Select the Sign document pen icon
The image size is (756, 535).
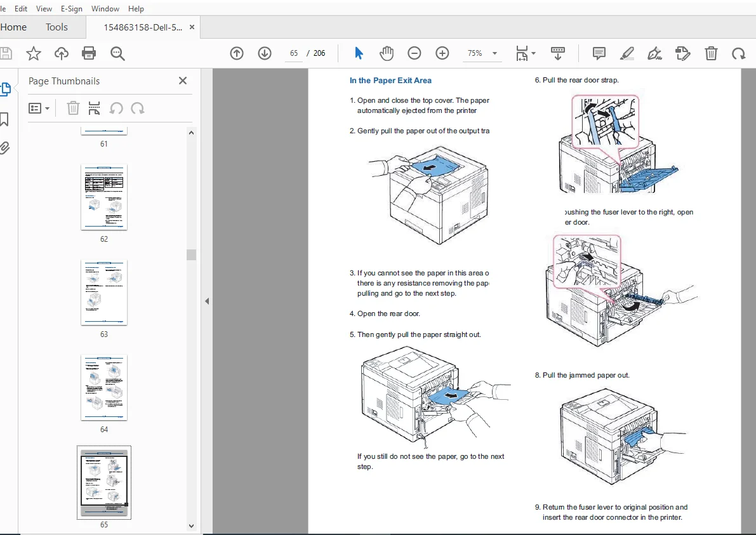point(654,53)
